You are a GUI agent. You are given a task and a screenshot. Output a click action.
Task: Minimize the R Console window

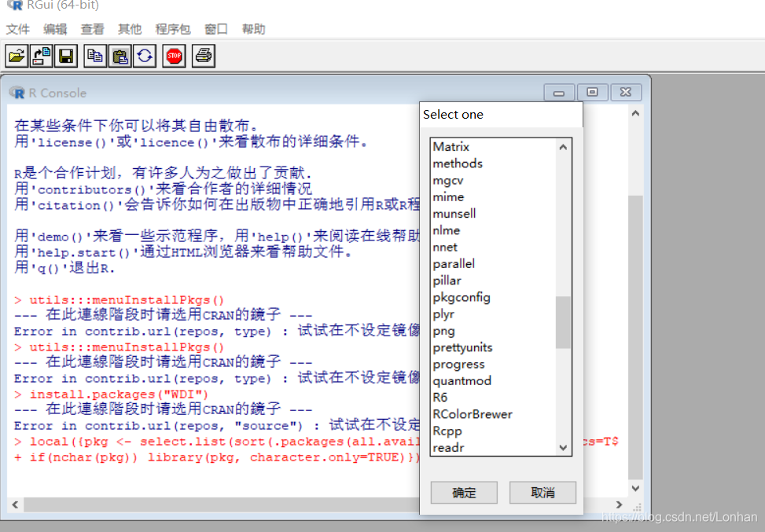pos(559,92)
